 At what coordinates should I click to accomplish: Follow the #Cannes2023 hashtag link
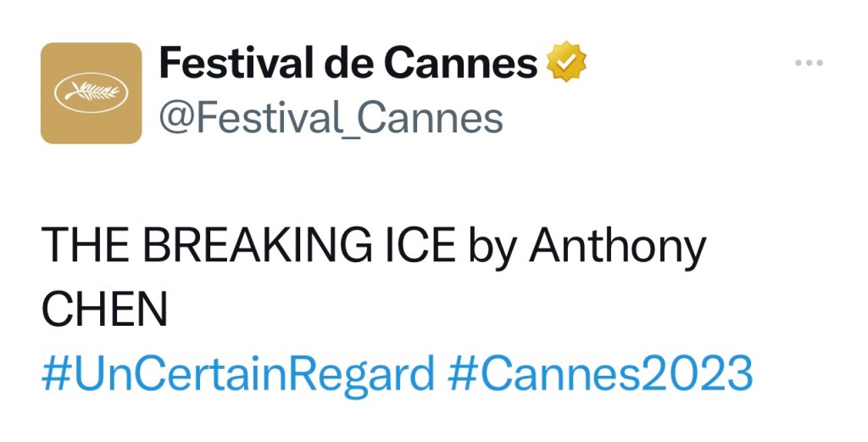coord(600,373)
